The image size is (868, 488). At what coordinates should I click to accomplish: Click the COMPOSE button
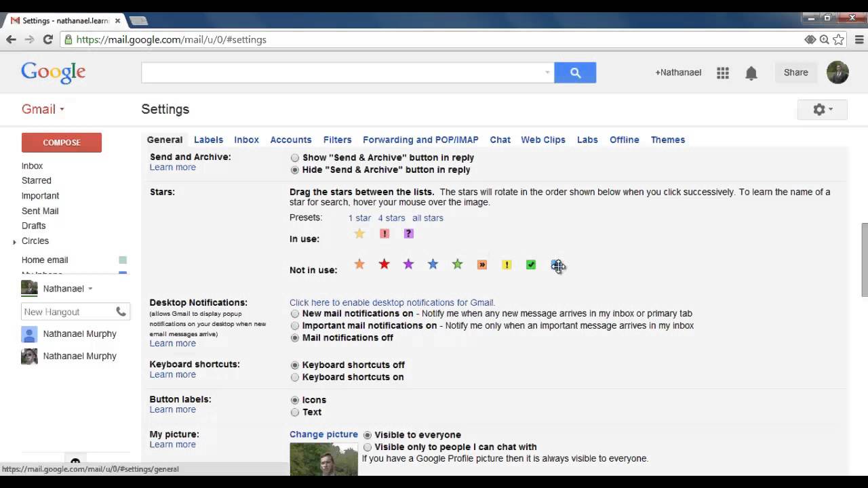click(62, 142)
